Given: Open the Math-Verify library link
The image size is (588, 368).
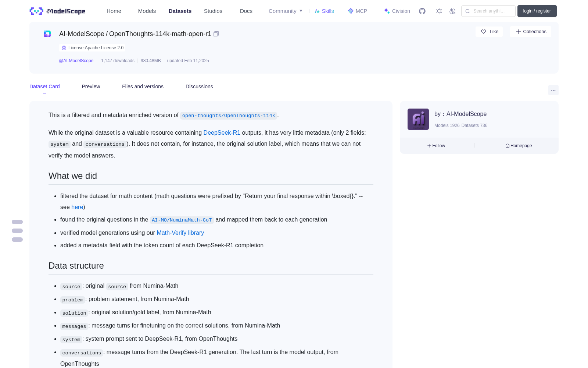Looking at the screenshot, I should pos(180,233).
